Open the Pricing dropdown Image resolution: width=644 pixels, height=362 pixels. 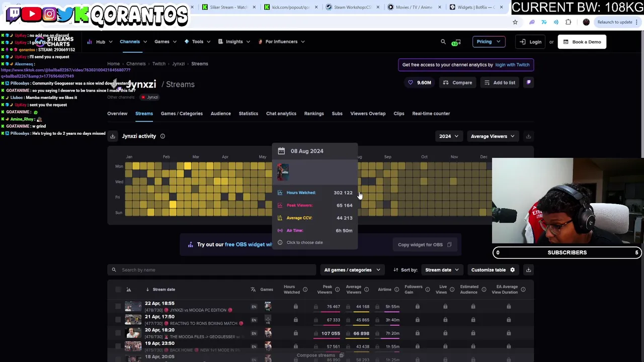489,42
